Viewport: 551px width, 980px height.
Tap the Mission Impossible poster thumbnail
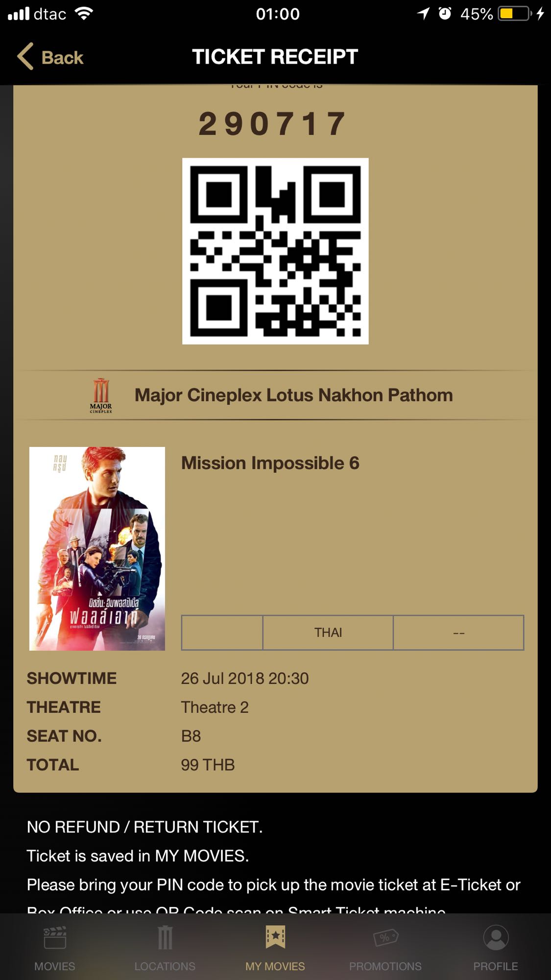(97, 549)
